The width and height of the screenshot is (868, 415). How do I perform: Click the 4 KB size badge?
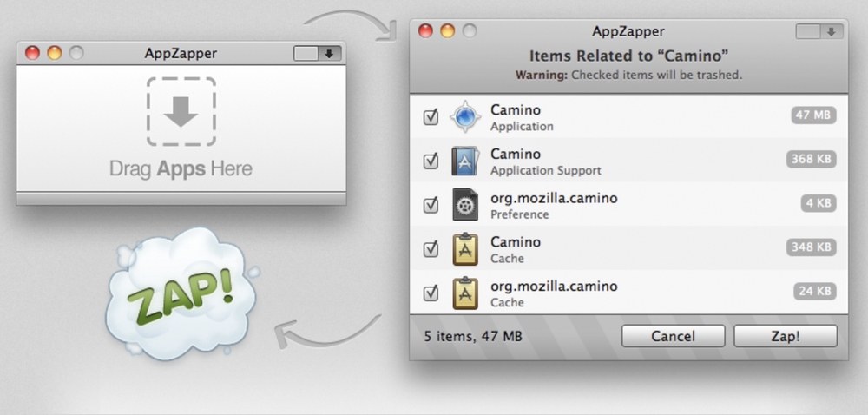(819, 203)
